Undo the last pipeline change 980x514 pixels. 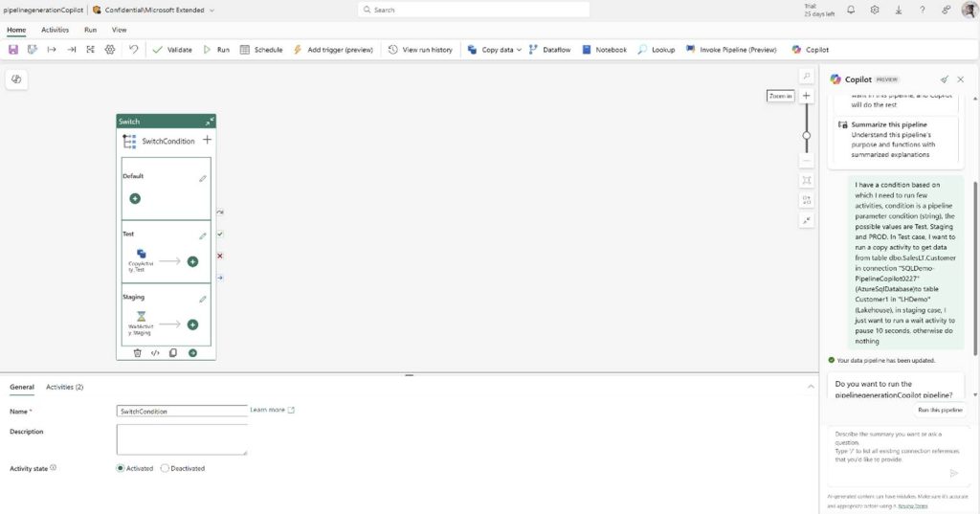point(133,50)
